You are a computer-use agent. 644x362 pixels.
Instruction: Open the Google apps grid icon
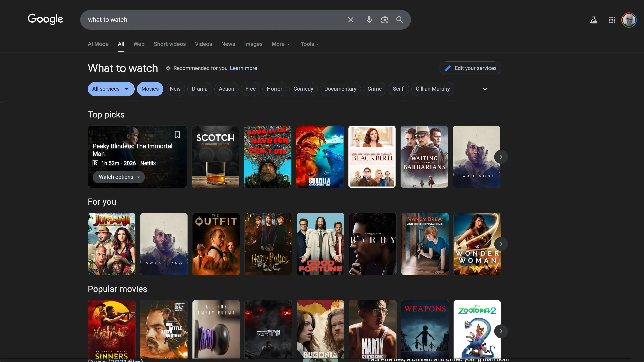(612, 20)
